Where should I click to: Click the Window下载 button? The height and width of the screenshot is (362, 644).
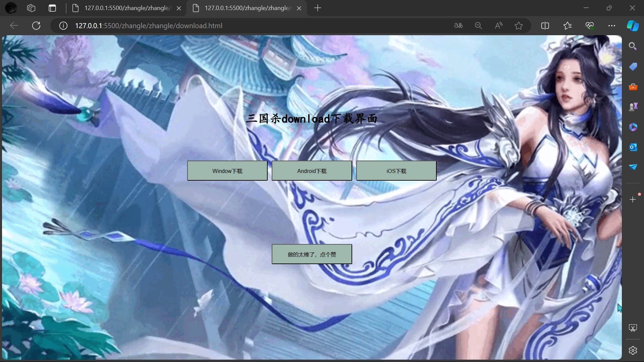coord(227,171)
